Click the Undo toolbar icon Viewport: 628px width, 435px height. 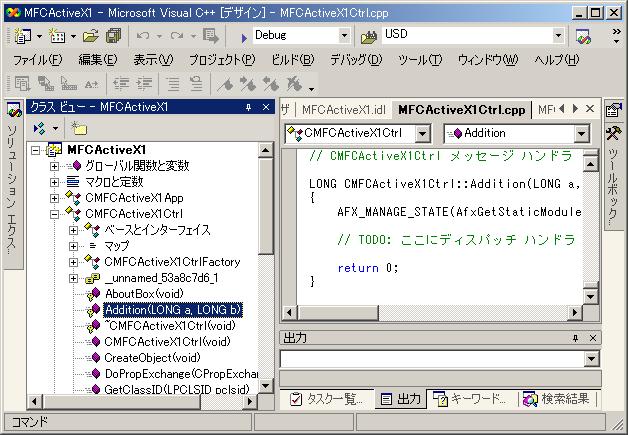click(143, 36)
